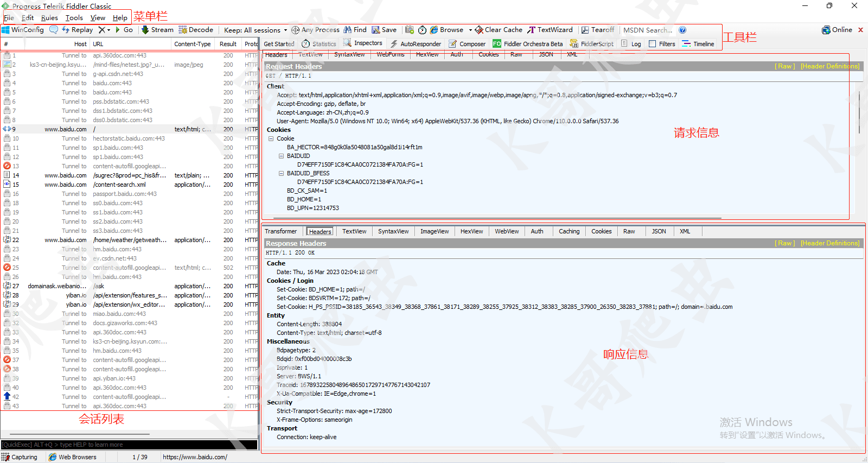Open the Rules menu

click(49, 18)
